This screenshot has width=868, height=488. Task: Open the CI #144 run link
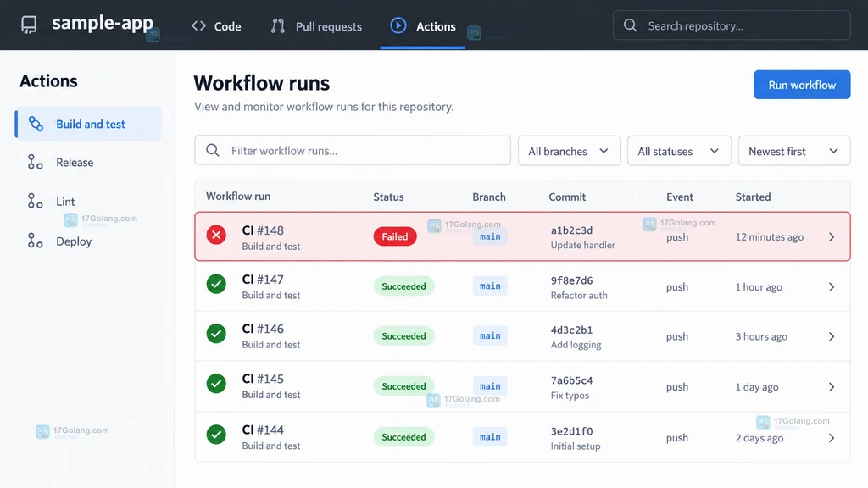[x=263, y=430]
